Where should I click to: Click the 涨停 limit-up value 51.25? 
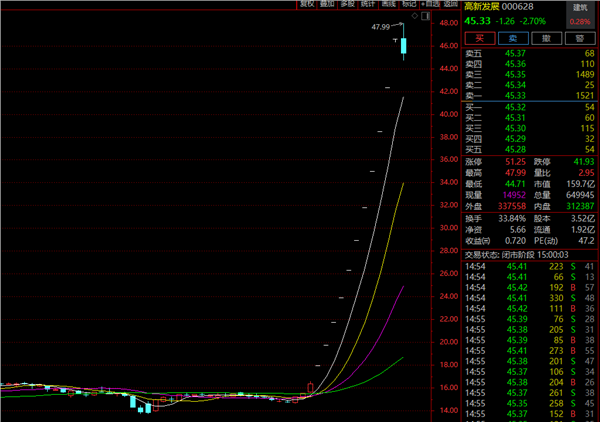coord(515,162)
